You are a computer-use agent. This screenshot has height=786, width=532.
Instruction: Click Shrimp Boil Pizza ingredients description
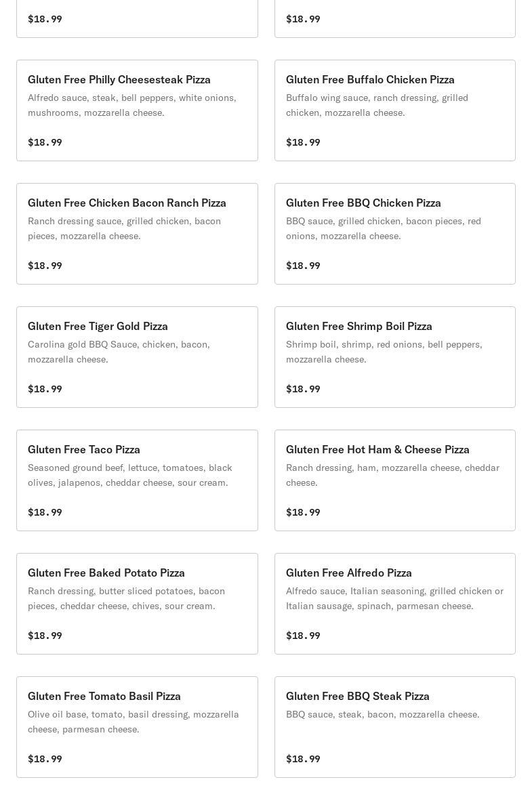coord(384,352)
